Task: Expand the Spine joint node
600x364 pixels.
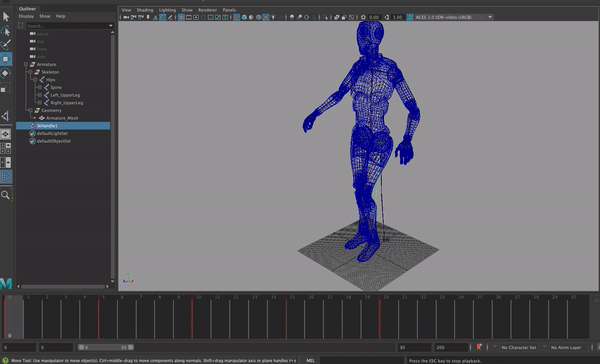Action: tap(39, 87)
